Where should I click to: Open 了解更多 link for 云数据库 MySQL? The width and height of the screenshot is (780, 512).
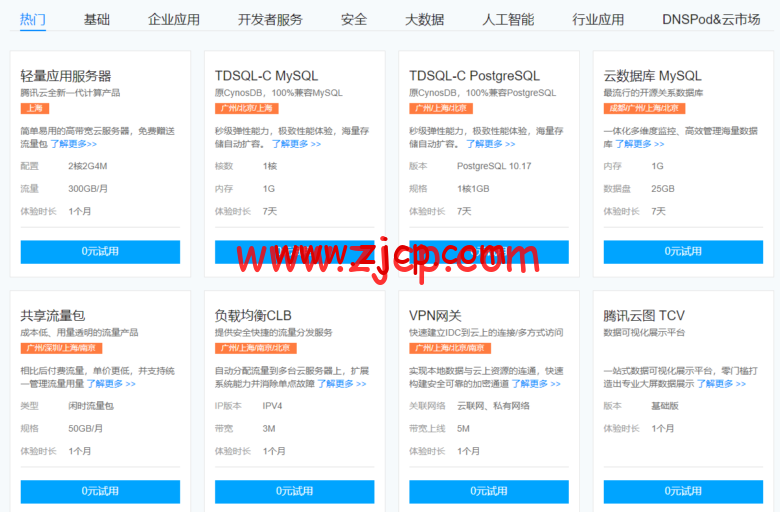pyautogui.click(x=640, y=144)
